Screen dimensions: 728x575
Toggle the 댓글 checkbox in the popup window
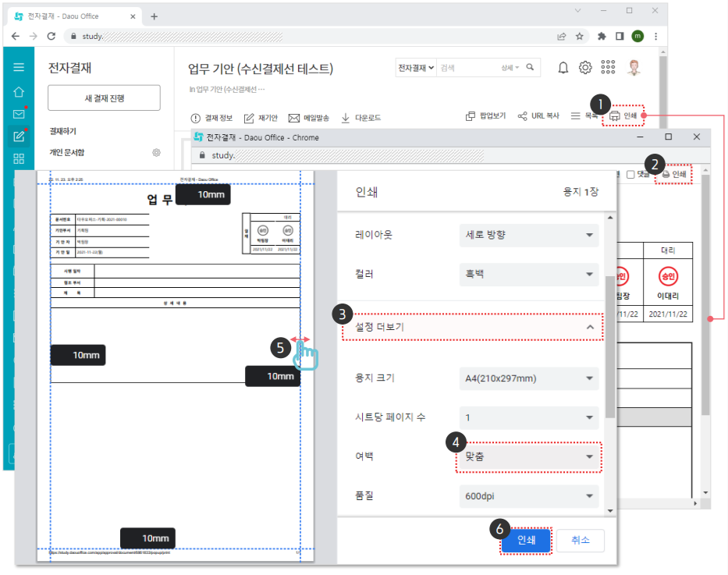(630, 175)
